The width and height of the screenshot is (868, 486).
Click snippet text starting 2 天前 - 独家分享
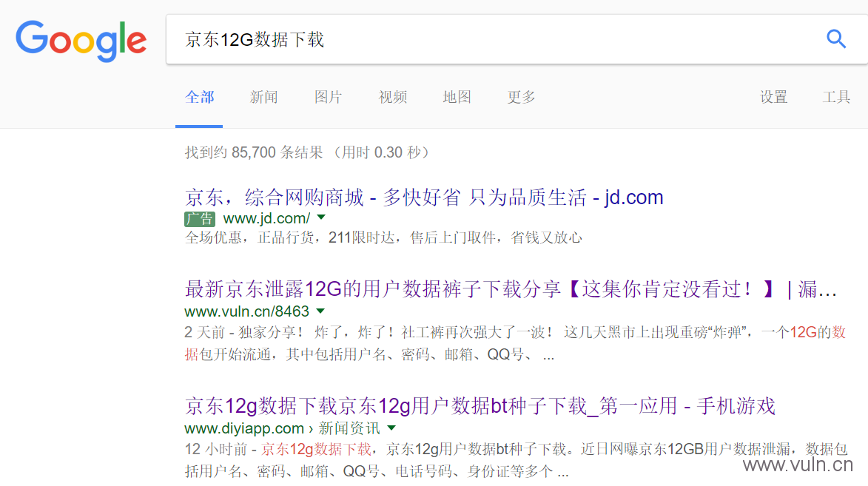[515, 343]
